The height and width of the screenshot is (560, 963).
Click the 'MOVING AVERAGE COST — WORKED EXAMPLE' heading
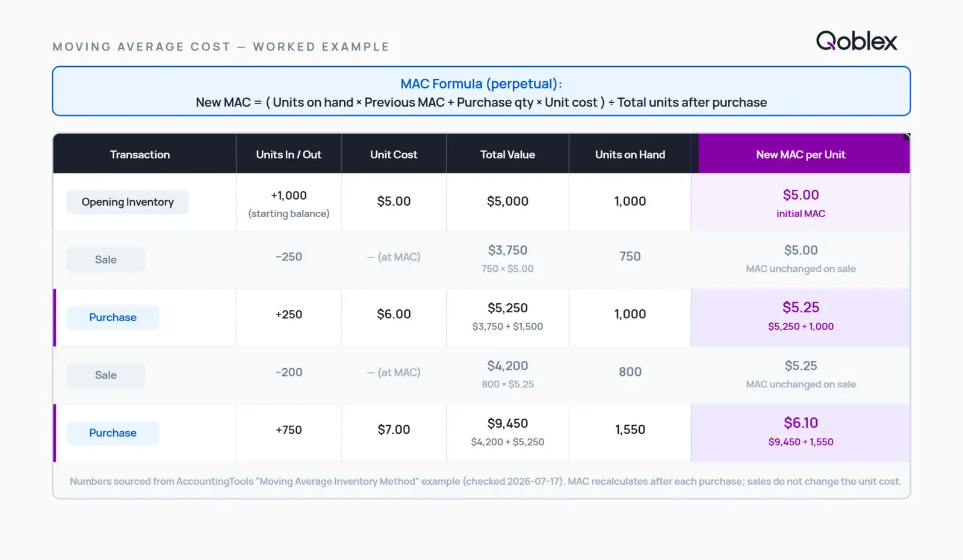point(221,47)
